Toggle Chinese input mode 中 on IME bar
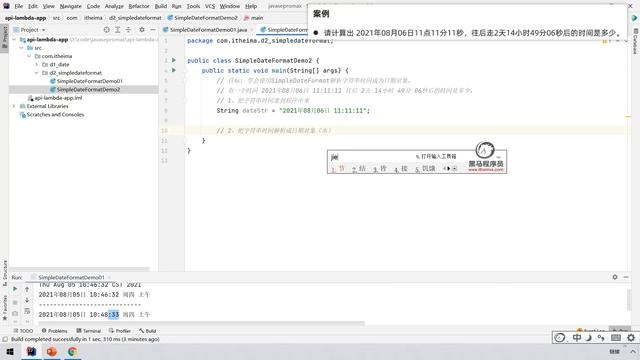640x360 pixels. (x=577, y=338)
